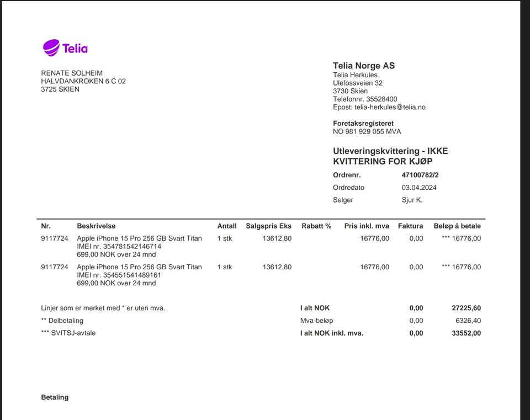This screenshot has height=420, width=530.
Task: Click the Foretaksregisteret label
Action: click(363, 123)
